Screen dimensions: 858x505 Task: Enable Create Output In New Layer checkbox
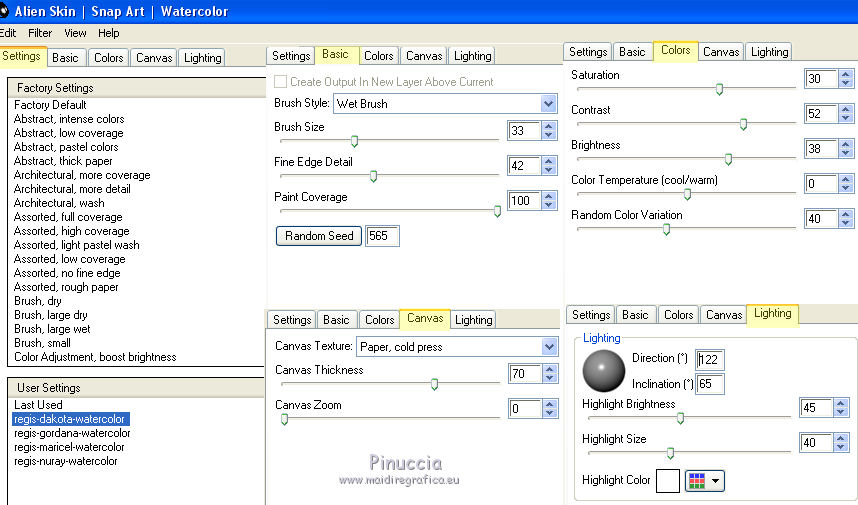tap(281, 82)
